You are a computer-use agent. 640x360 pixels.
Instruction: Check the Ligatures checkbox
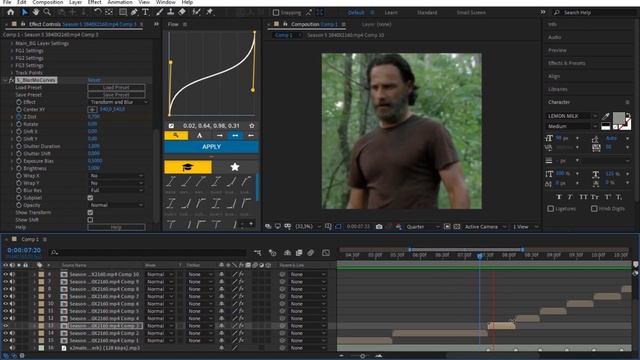551,209
